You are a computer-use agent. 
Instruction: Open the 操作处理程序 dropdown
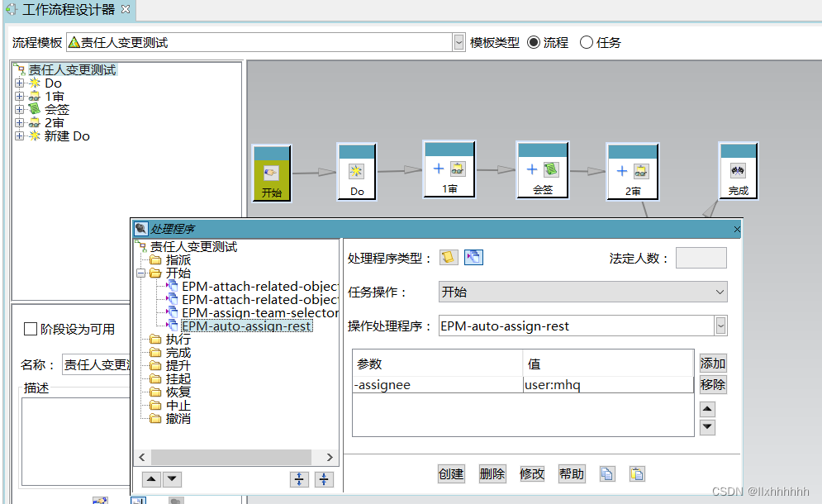pyautogui.click(x=720, y=326)
